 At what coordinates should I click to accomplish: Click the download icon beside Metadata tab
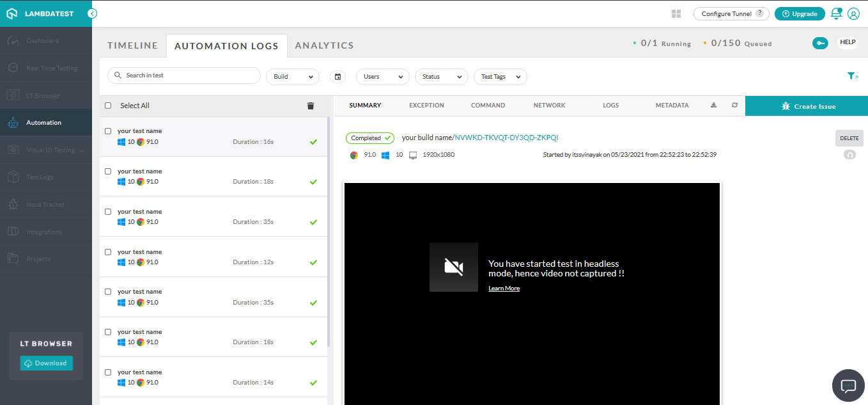pos(714,106)
